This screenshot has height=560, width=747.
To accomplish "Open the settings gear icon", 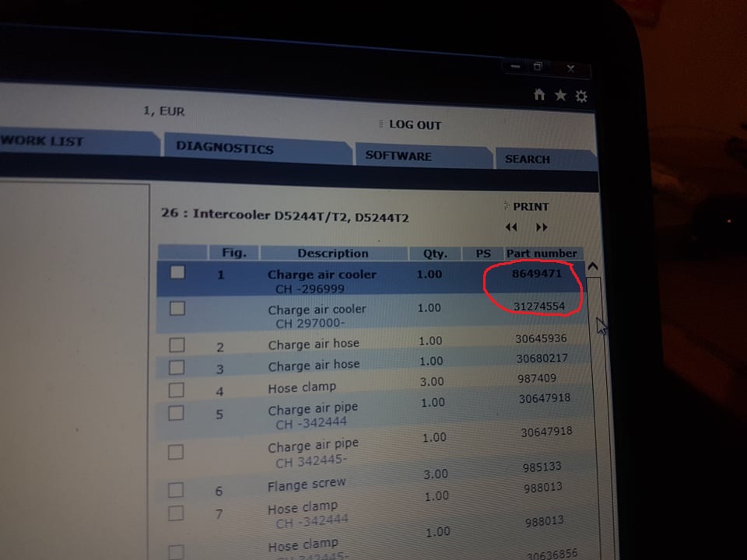I will pyautogui.click(x=581, y=97).
